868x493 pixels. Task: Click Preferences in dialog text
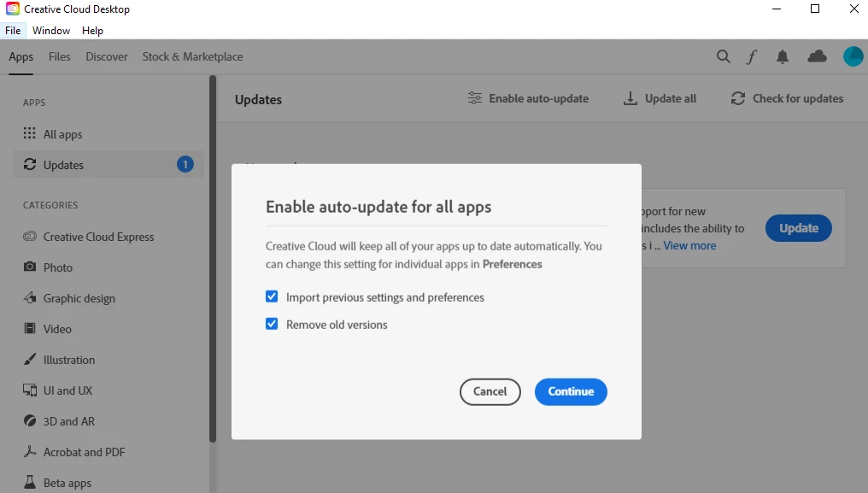tap(512, 264)
